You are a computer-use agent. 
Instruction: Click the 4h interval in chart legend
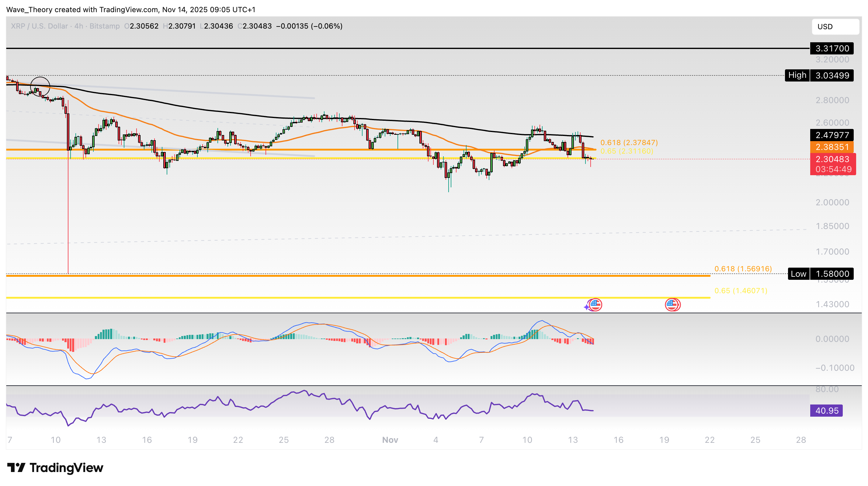click(x=78, y=26)
